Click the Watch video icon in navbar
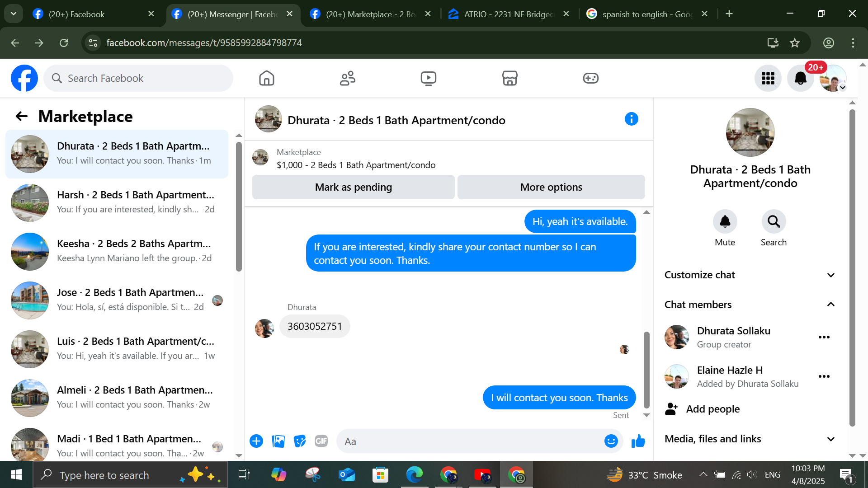868x488 pixels. tap(428, 78)
